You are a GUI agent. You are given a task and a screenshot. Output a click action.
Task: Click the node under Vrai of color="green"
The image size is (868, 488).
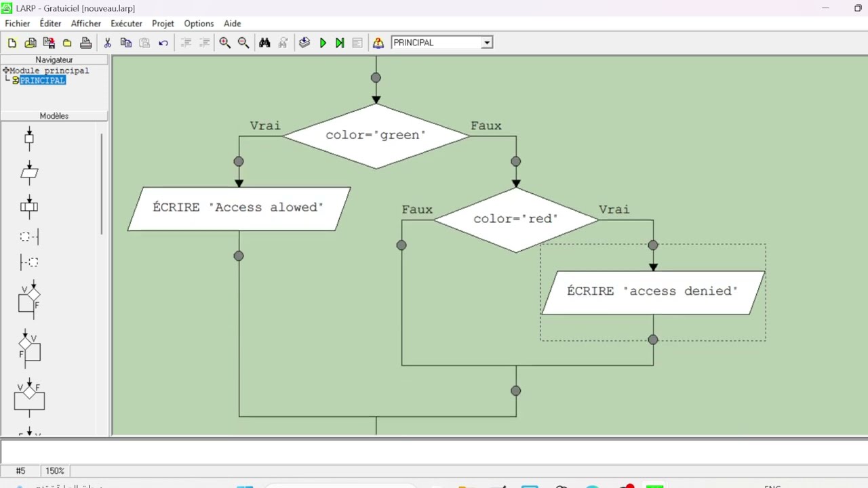[x=239, y=161]
